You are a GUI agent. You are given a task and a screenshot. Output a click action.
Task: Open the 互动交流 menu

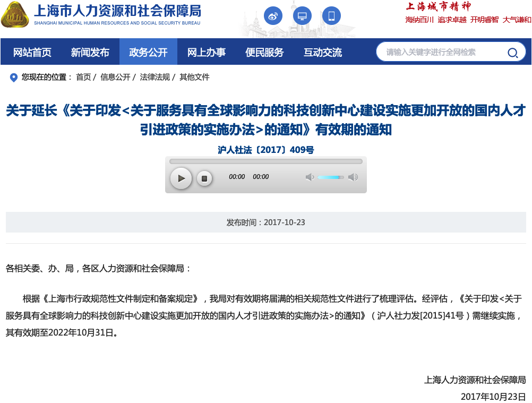[323, 52]
